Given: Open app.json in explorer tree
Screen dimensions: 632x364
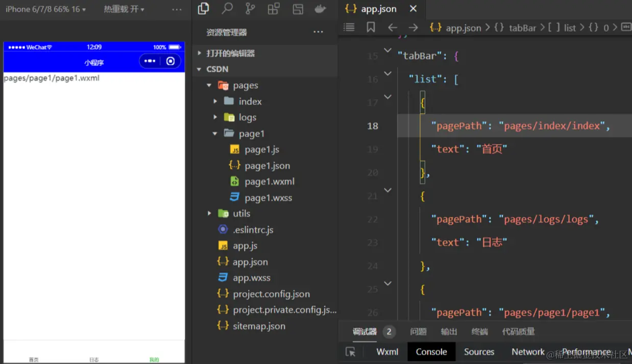Looking at the screenshot, I should coord(250,262).
